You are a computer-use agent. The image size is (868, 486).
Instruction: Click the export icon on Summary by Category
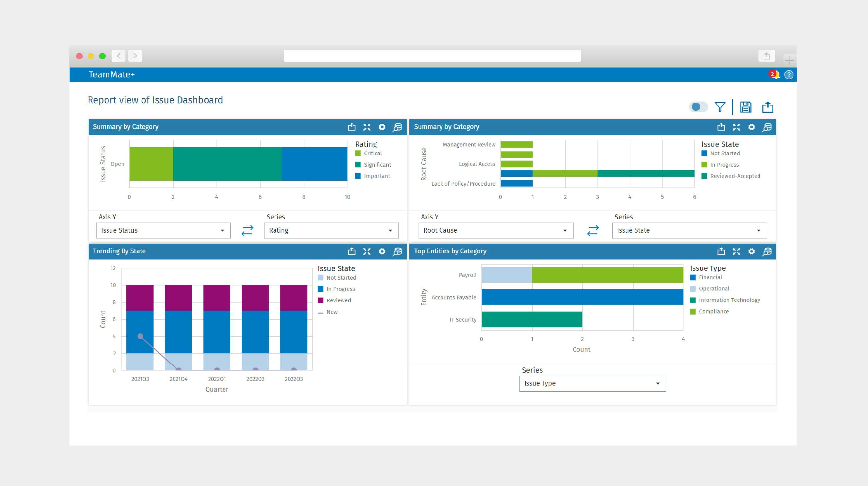(352, 126)
